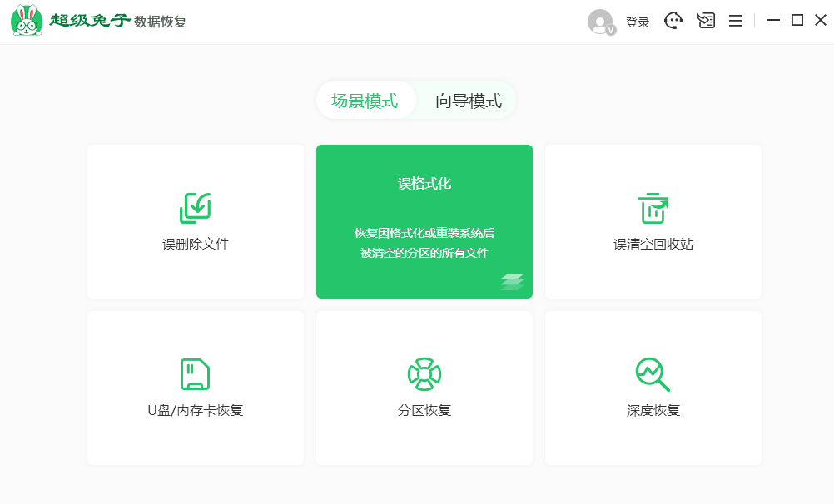Click the 误清空回收站 trash icon
The height and width of the screenshot is (504, 834).
pos(653,209)
